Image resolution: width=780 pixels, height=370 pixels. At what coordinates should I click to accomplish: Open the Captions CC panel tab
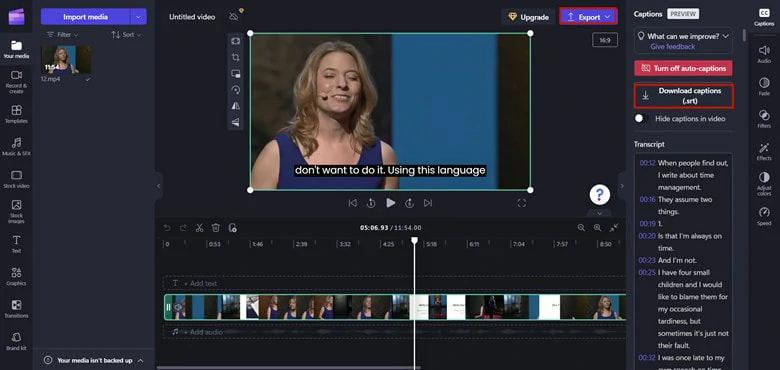tap(764, 17)
